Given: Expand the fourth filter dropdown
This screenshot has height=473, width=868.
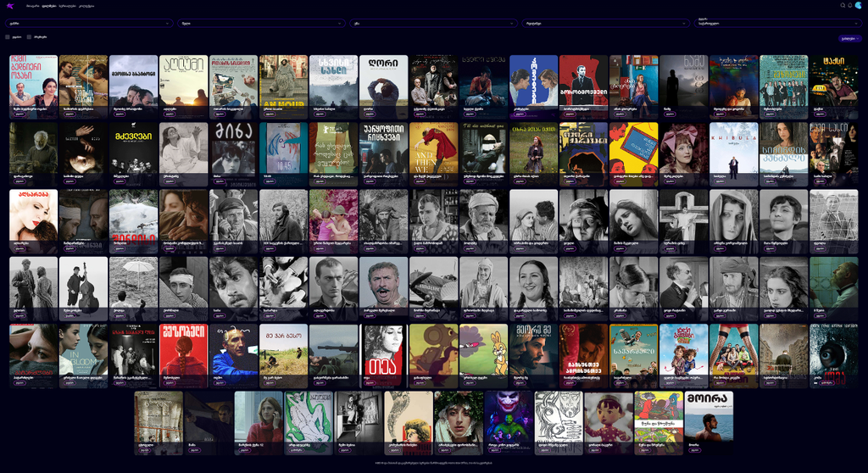Looking at the screenshot, I should click(605, 23).
